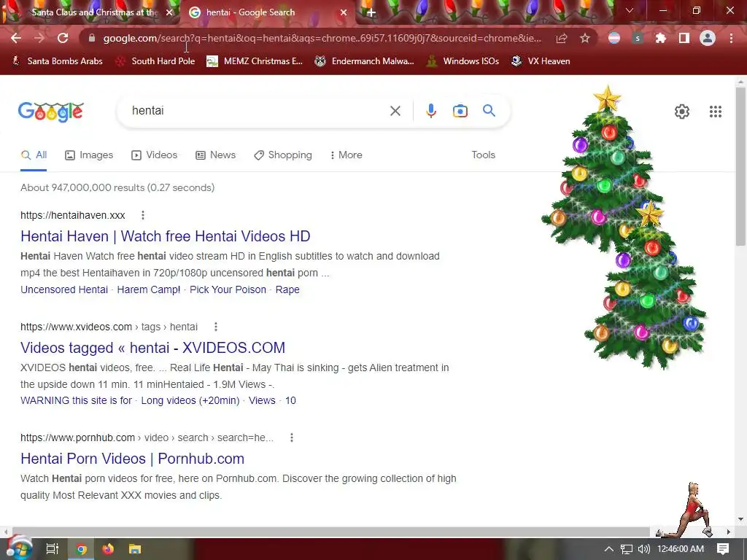The width and height of the screenshot is (747, 560).
Task: Open a new browser tab
Action: (371, 12)
